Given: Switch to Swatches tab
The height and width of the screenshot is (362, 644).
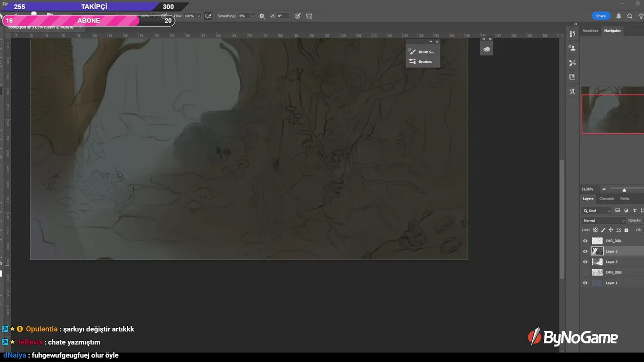Looking at the screenshot, I should click(590, 31).
